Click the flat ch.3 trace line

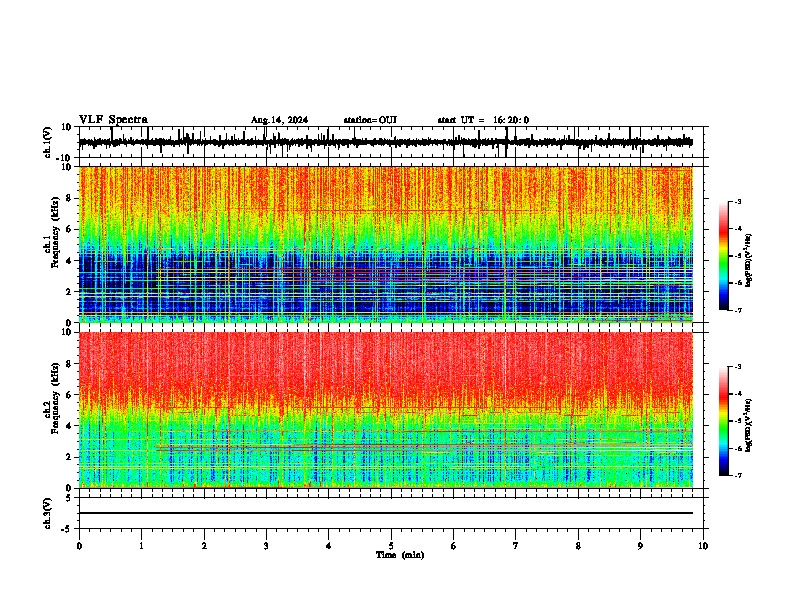click(386, 513)
